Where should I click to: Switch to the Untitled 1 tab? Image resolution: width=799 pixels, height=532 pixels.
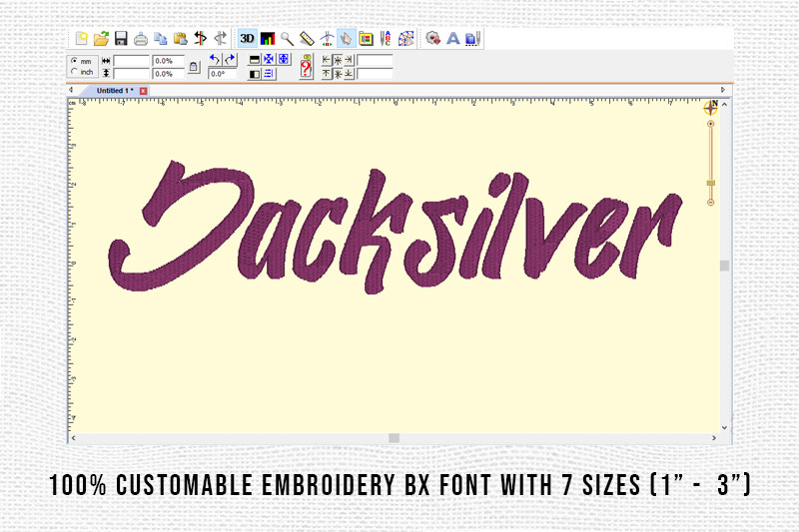[115, 91]
